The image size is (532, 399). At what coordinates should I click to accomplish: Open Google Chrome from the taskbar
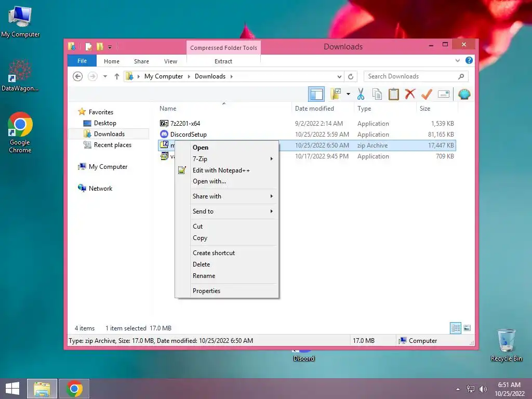74,389
